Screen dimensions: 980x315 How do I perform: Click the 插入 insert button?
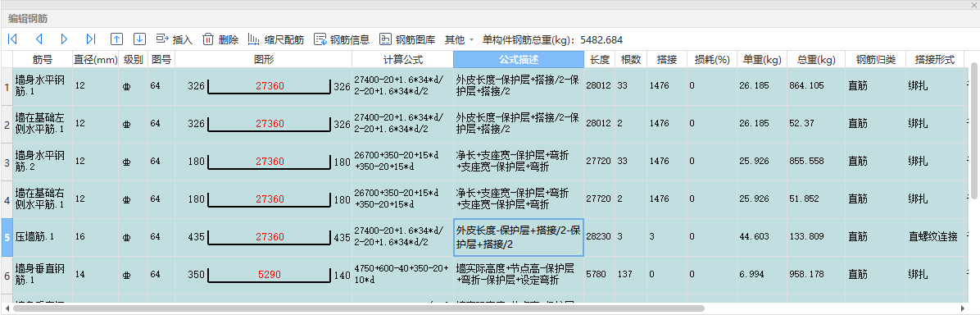point(174,39)
